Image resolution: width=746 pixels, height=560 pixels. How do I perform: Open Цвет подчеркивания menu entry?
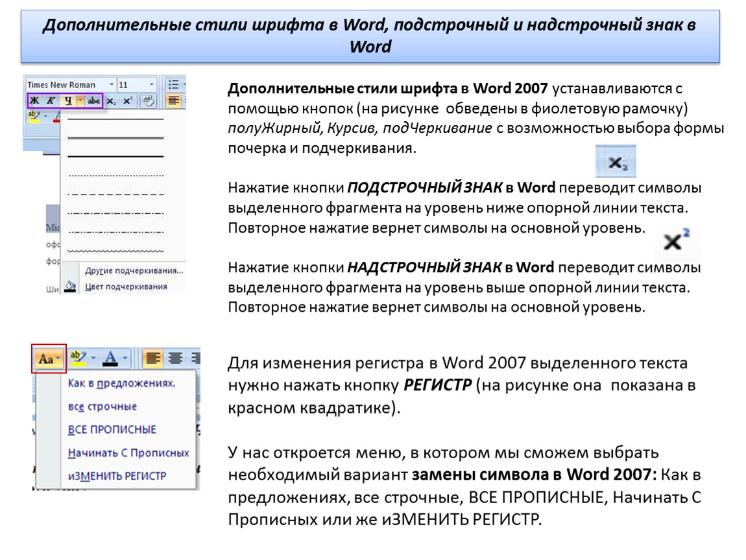[126, 286]
